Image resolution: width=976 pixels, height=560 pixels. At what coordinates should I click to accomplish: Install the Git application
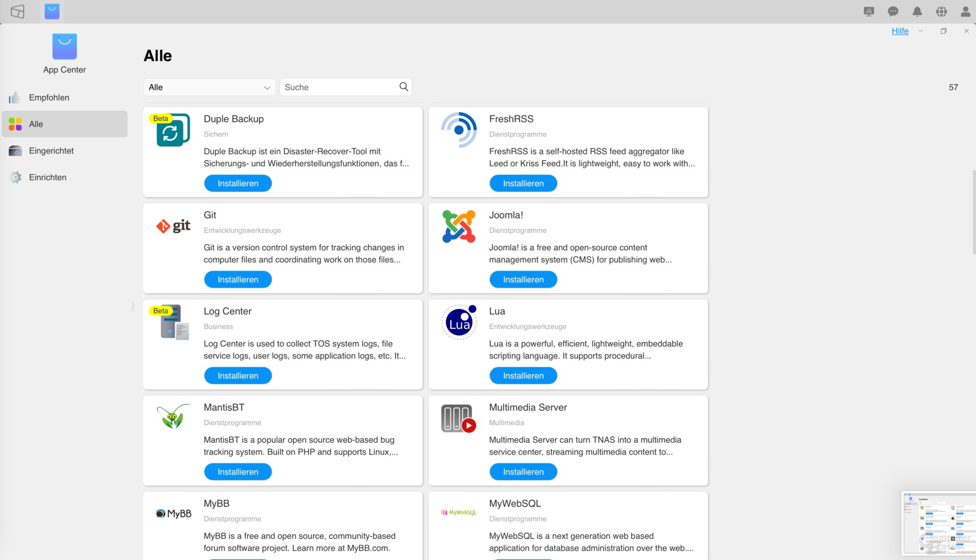pyautogui.click(x=238, y=279)
